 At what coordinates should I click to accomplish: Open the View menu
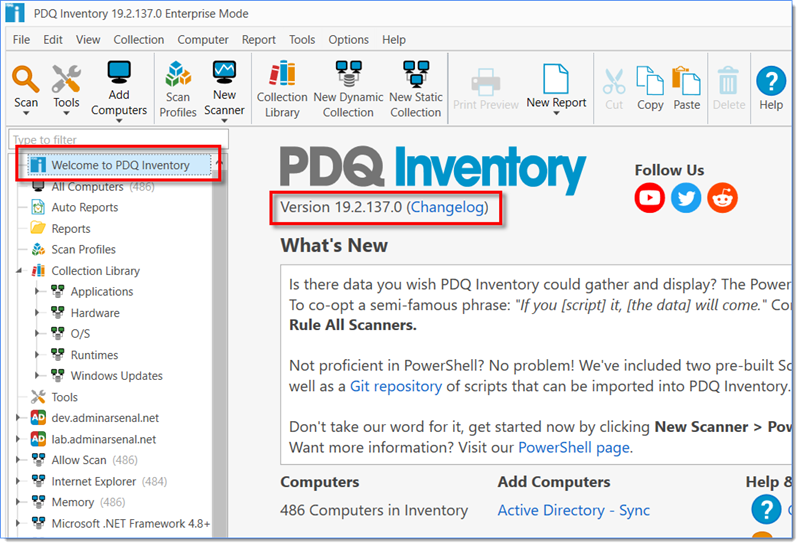coord(88,39)
